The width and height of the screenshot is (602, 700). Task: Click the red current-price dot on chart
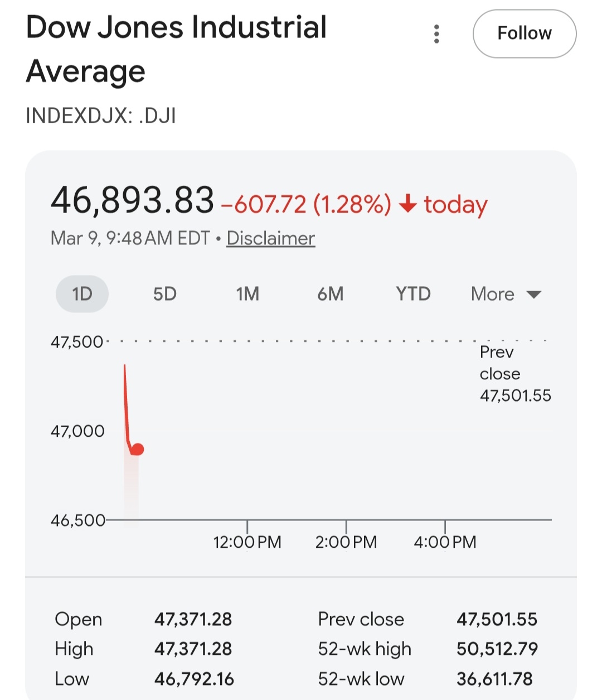[x=138, y=449]
